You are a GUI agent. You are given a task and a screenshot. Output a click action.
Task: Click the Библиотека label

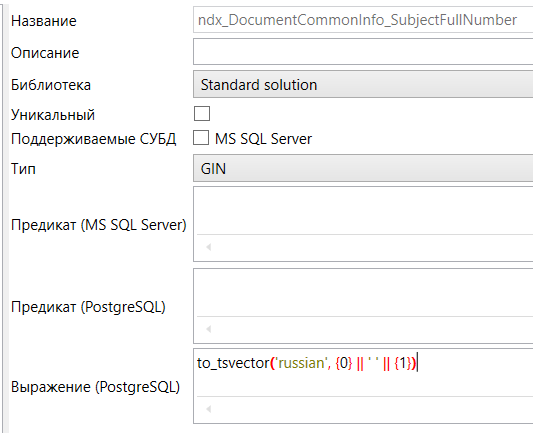[51, 85]
